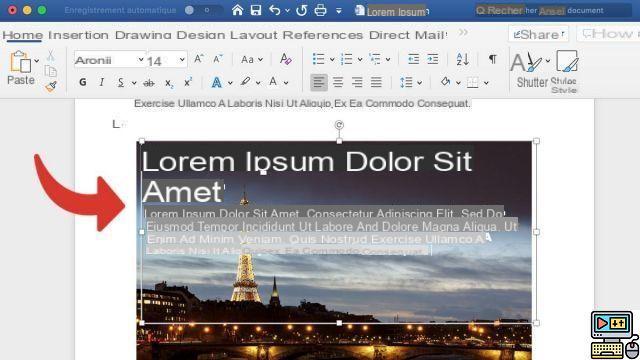Toggle superscript formatting
640x360 pixels.
188,82
